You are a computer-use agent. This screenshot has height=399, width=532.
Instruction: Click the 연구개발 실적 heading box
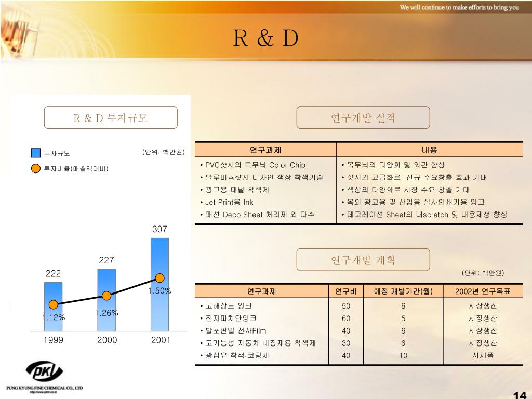(x=363, y=117)
